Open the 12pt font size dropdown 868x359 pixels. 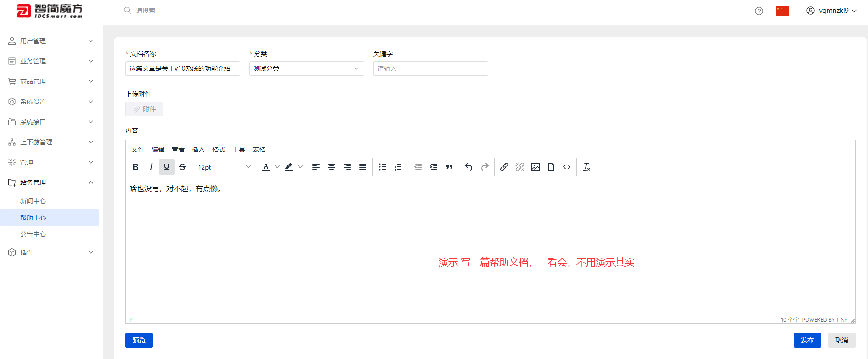pos(224,167)
